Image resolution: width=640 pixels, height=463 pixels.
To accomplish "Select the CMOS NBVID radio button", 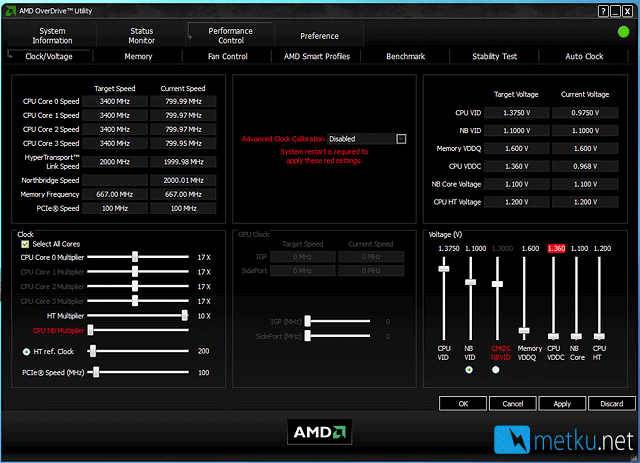I will click(496, 370).
